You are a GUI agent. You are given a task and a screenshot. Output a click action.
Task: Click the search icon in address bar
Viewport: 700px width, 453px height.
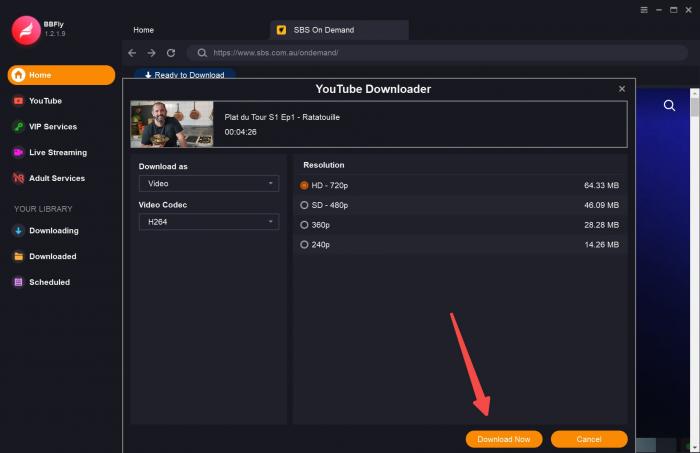click(x=202, y=53)
